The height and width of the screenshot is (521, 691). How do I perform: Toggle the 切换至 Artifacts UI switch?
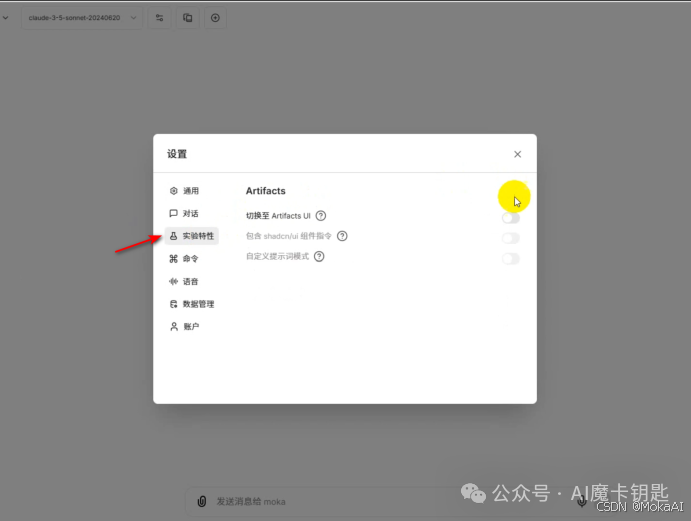[511, 218]
